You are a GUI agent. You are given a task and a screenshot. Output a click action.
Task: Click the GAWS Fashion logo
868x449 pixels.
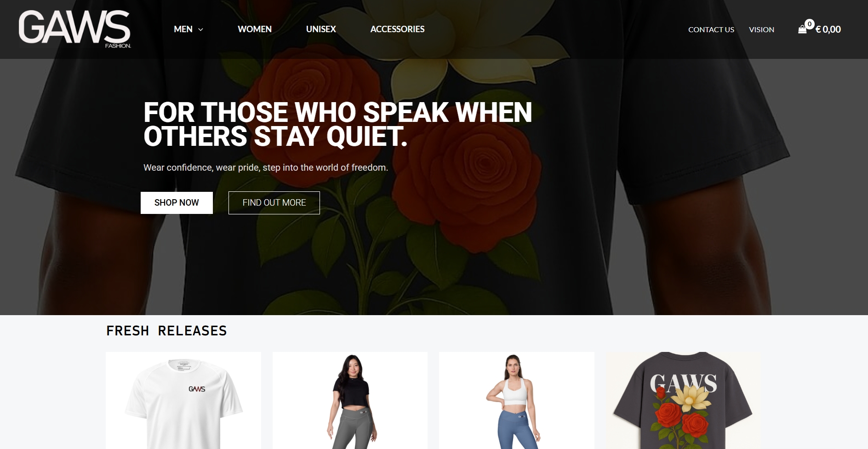[74, 29]
